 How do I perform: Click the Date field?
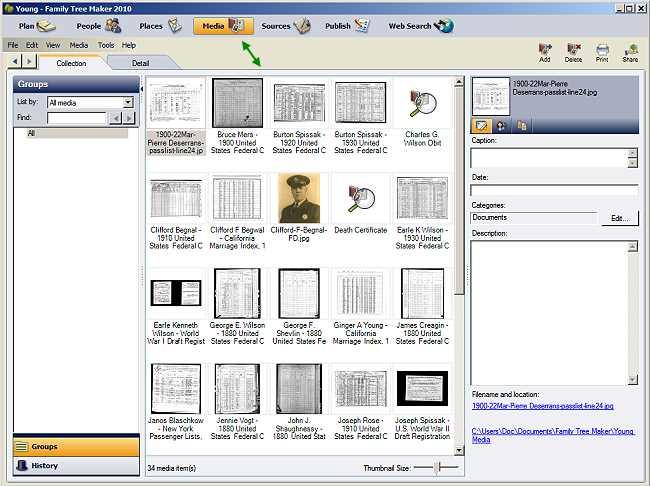[x=554, y=191]
